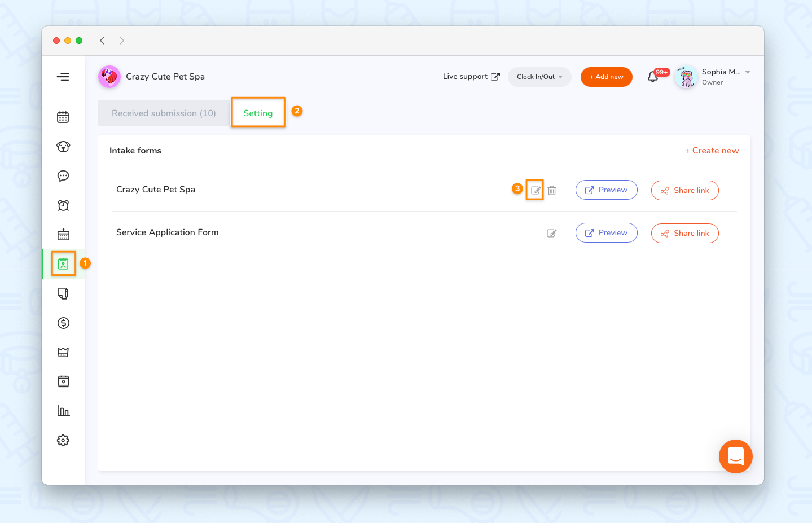Select the Setting tab

[x=258, y=113]
